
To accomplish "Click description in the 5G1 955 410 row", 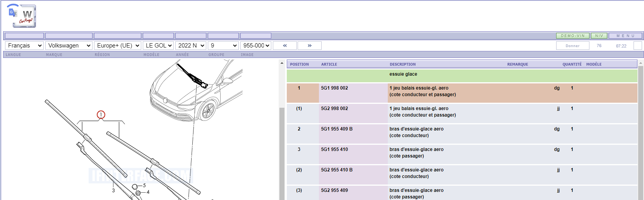I will 416,153.
